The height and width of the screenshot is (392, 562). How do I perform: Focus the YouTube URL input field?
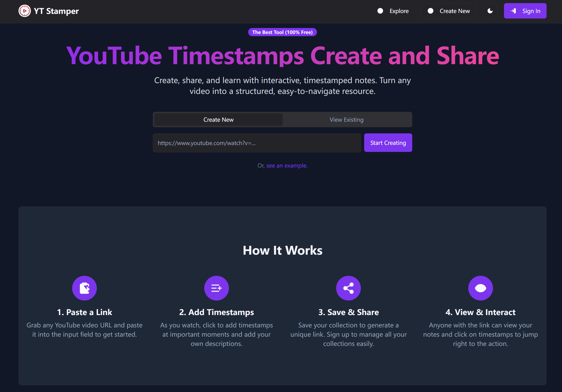coord(257,143)
